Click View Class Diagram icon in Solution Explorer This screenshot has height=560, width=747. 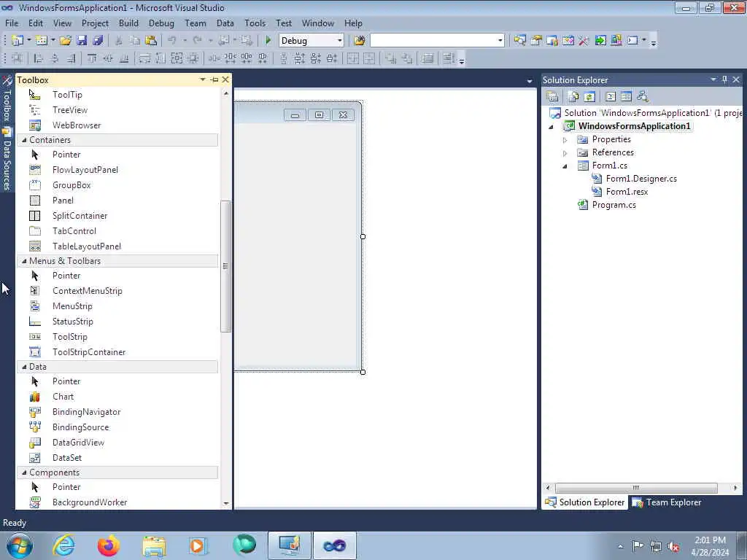tap(643, 97)
